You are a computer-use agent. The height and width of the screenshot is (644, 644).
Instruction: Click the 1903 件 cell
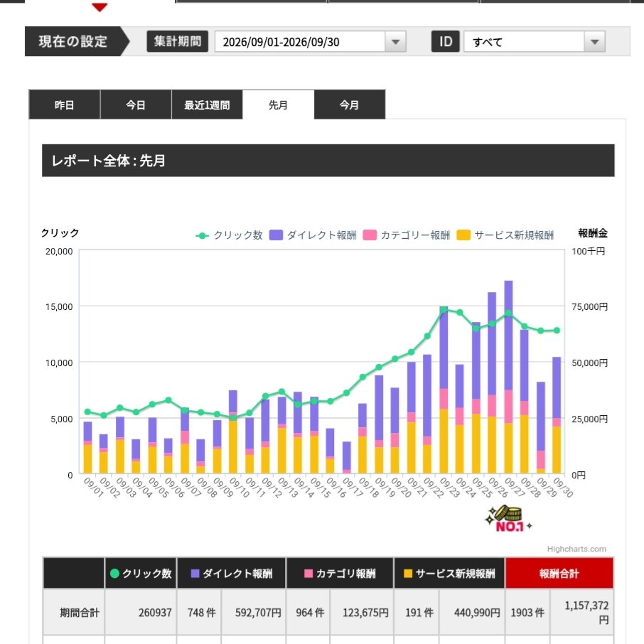tap(527, 613)
